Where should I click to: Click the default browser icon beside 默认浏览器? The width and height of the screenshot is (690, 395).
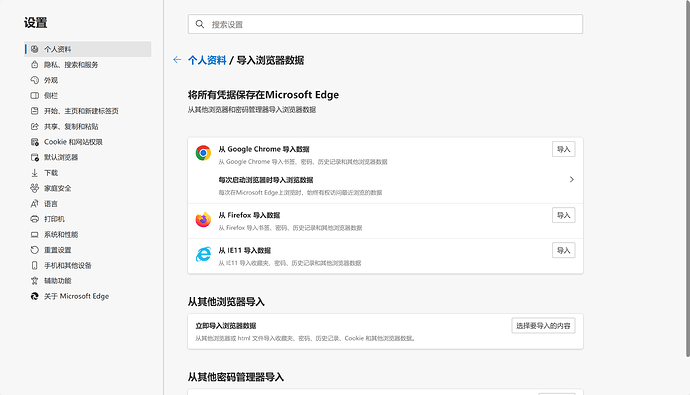pos(34,157)
